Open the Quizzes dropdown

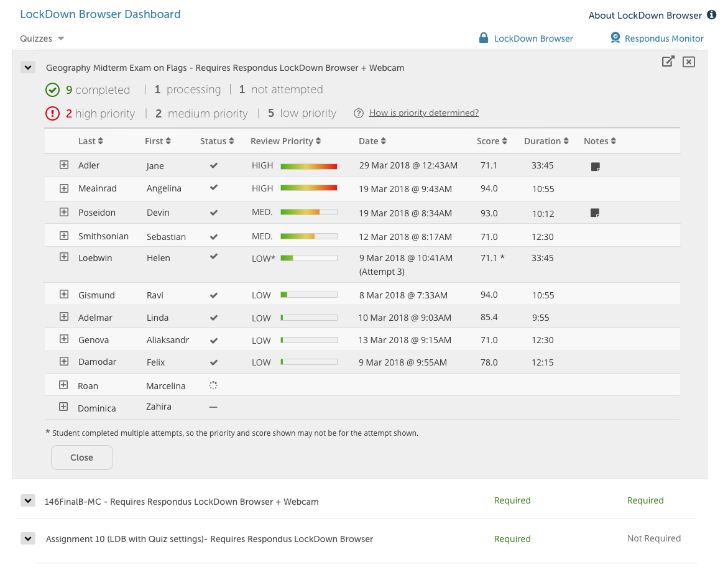[42, 38]
